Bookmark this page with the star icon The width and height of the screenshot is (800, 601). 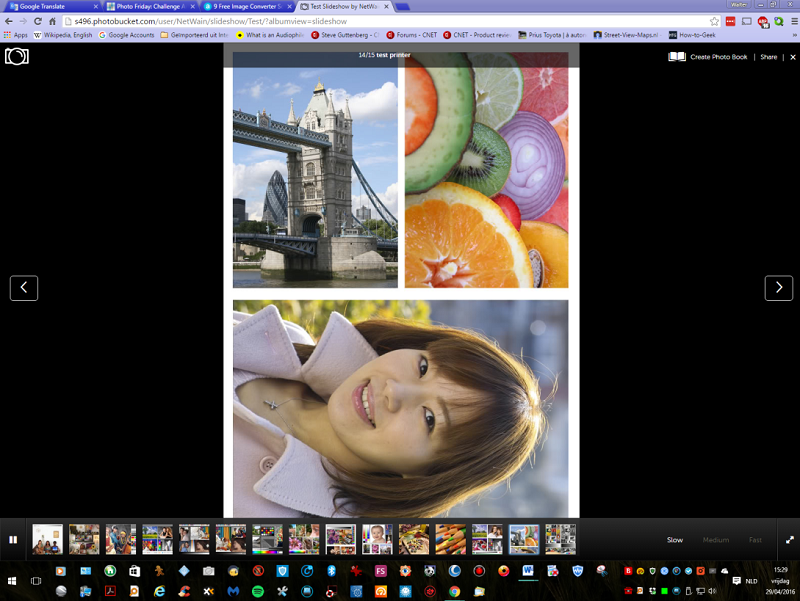coord(714,21)
